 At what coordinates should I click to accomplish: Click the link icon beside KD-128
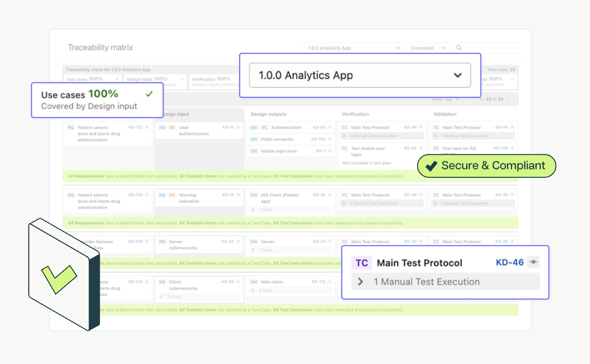click(x=147, y=242)
